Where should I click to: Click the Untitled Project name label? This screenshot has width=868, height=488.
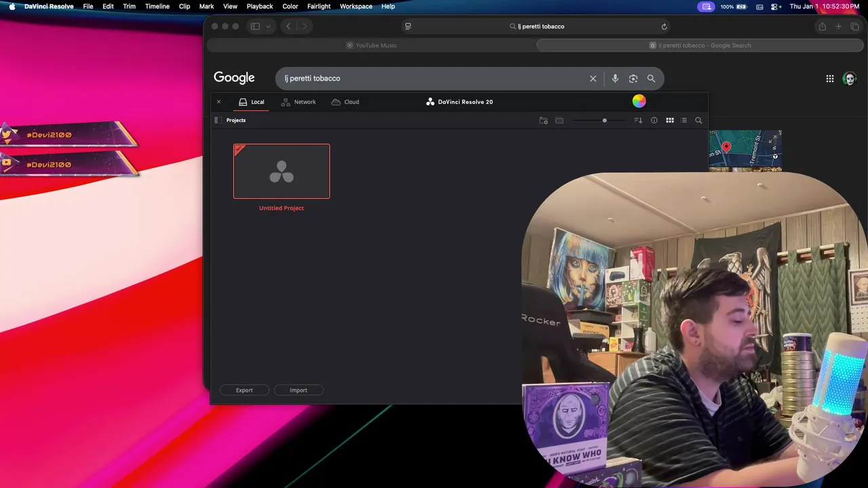click(x=281, y=208)
